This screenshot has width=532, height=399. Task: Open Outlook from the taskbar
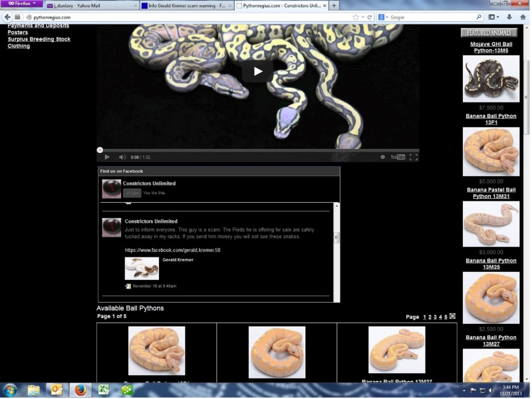coord(57,390)
